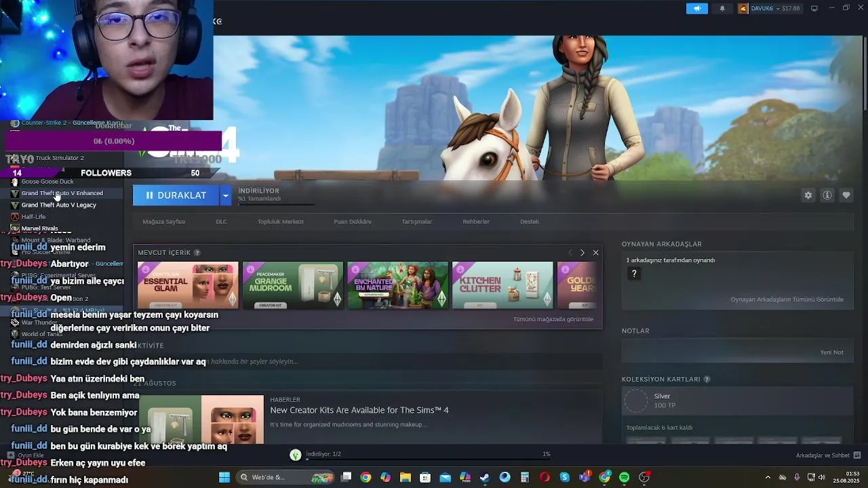Image resolution: width=868 pixels, height=488 pixels.
Task: Click help icon beside Koleksiyon Kartları
Action: pos(707,380)
